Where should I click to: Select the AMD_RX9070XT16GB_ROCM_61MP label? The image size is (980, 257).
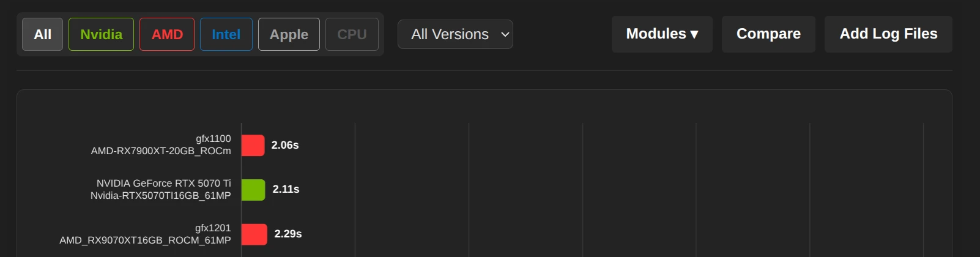click(x=145, y=240)
